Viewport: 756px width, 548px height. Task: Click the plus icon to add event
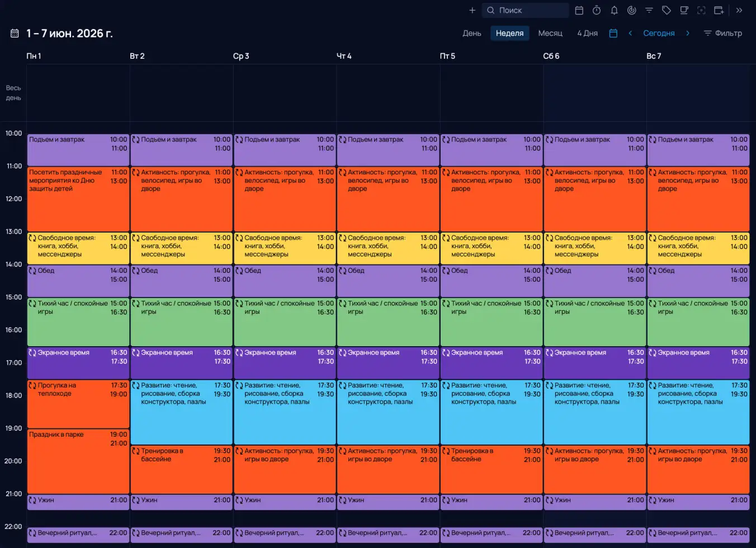pyautogui.click(x=472, y=10)
